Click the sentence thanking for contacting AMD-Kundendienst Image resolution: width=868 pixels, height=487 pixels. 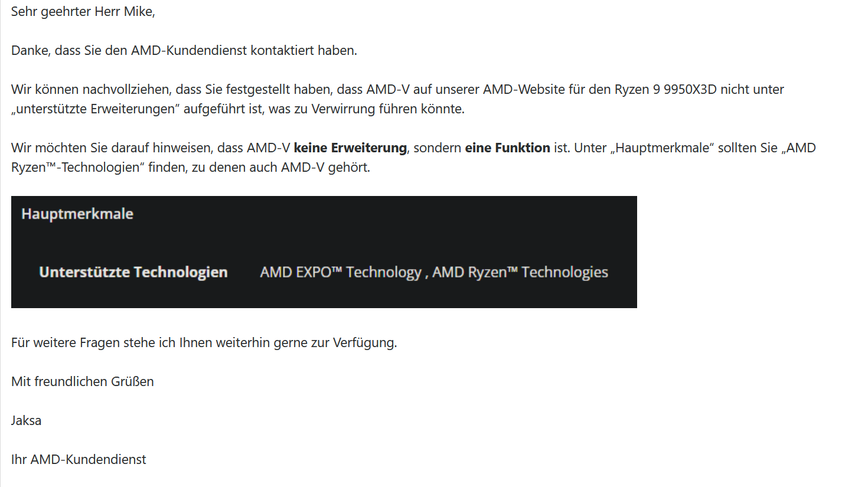coord(184,51)
